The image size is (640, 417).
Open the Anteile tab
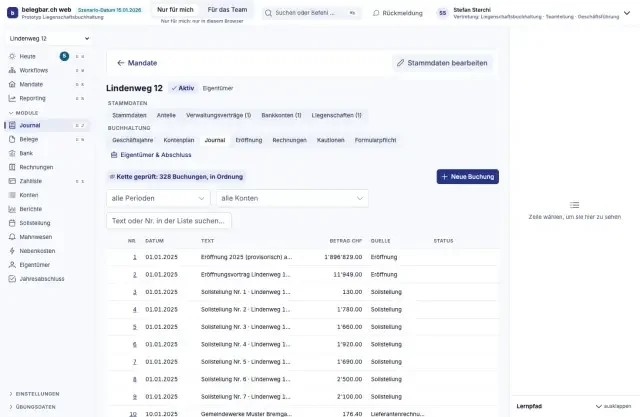point(166,115)
